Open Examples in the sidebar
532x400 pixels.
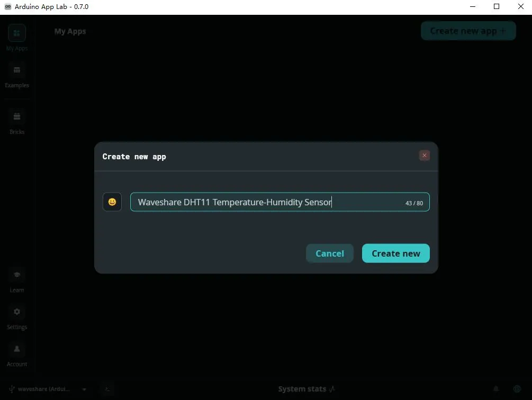point(17,75)
